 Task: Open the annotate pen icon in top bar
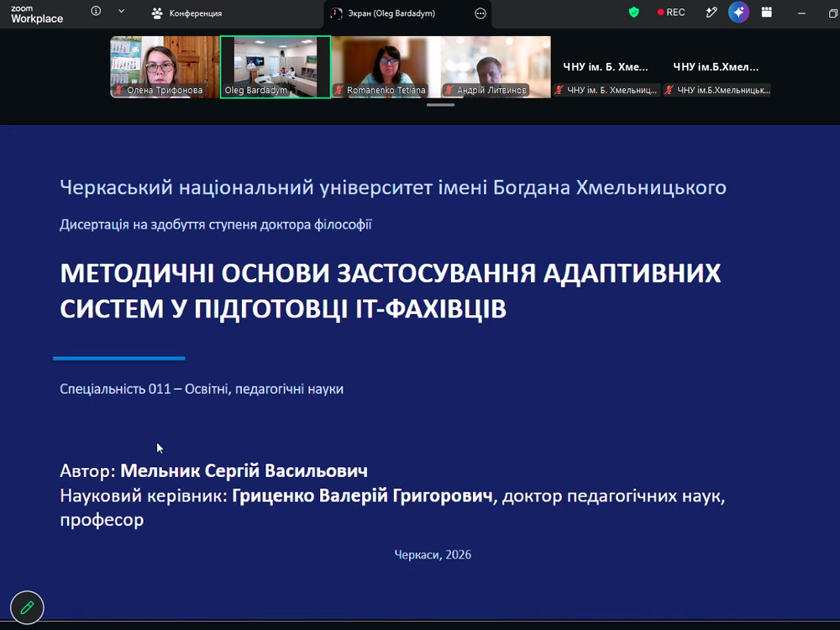(x=711, y=13)
